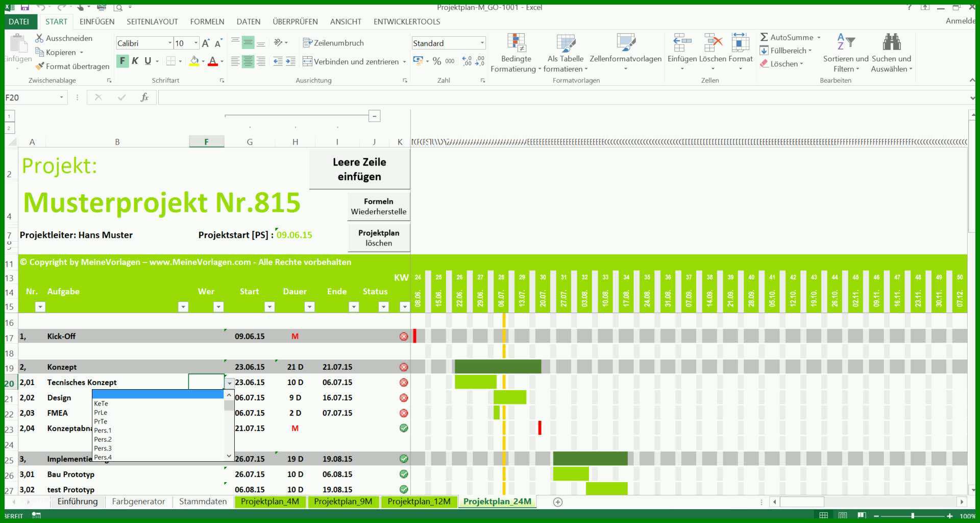Toggle underline U formatting
This screenshot has width=980, height=523.
click(x=148, y=61)
